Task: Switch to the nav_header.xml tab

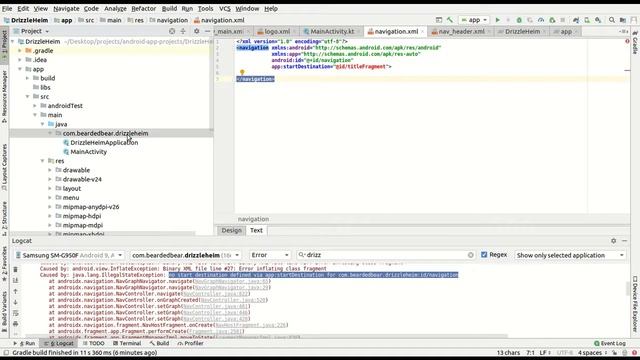Action: coord(461,31)
